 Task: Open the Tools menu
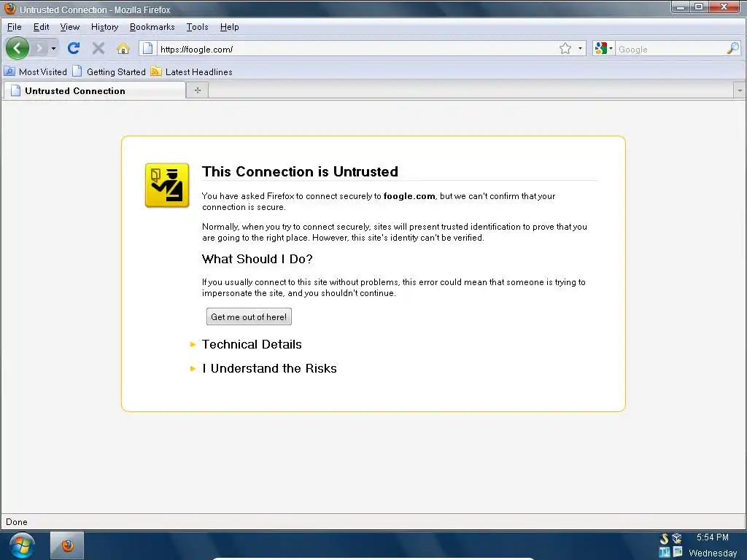coord(197,27)
